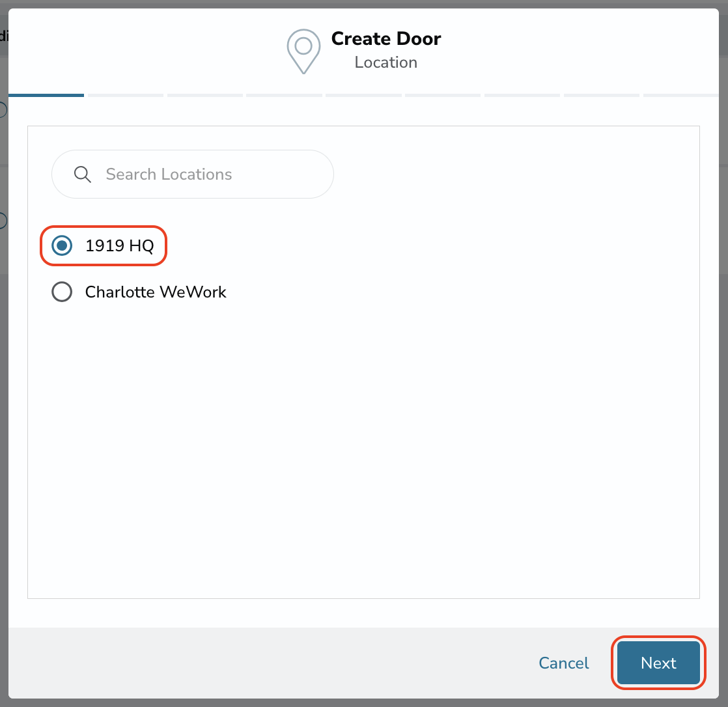The image size is (728, 707).
Task: Click the Create Door title text
Action: click(386, 38)
